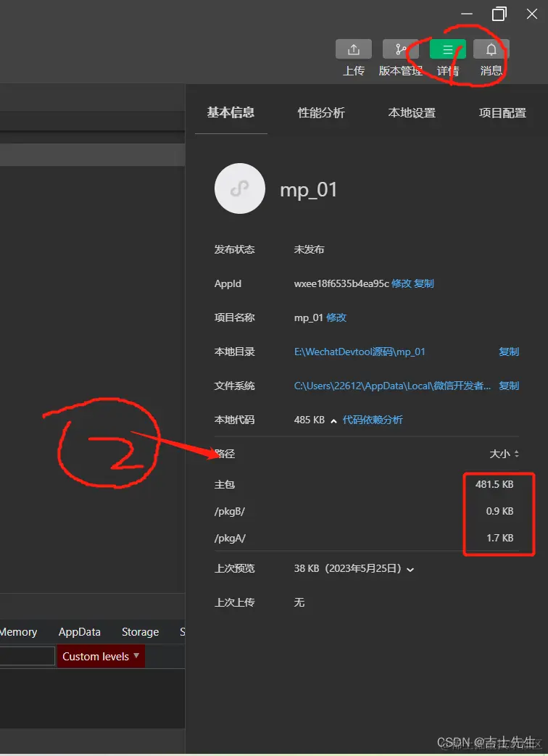This screenshot has height=756, width=548.
Task: Open the Storage debugger tab
Action: 140,632
